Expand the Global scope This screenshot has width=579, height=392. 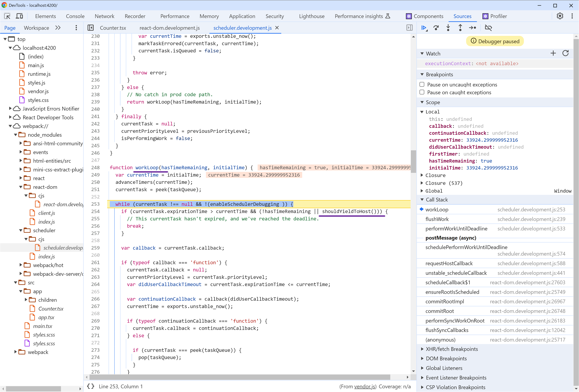422,191
